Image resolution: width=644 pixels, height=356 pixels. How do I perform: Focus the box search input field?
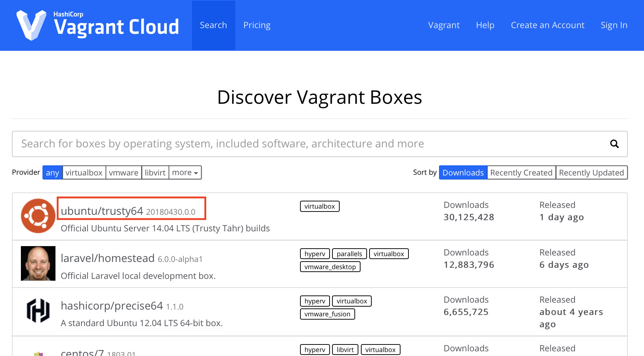coord(320,144)
